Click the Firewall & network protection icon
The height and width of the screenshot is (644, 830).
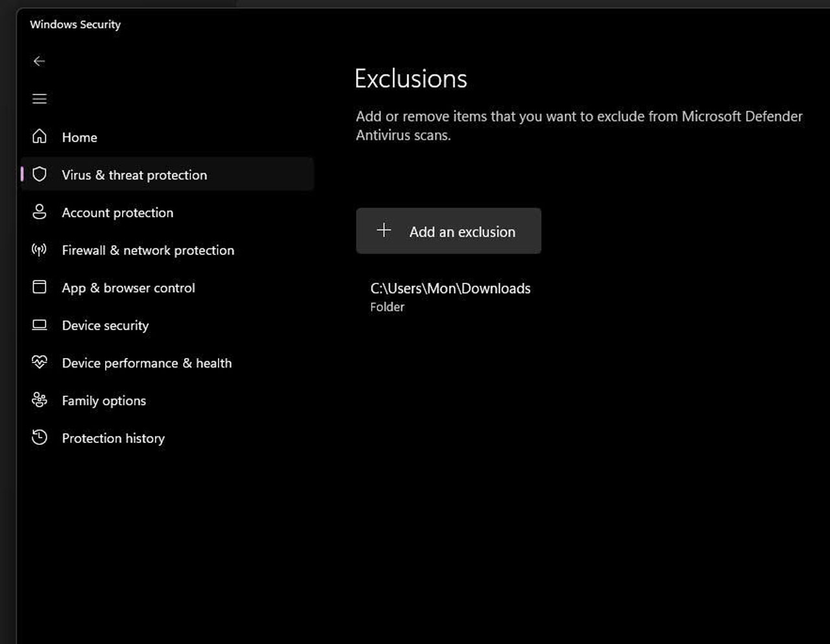click(39, 250)
